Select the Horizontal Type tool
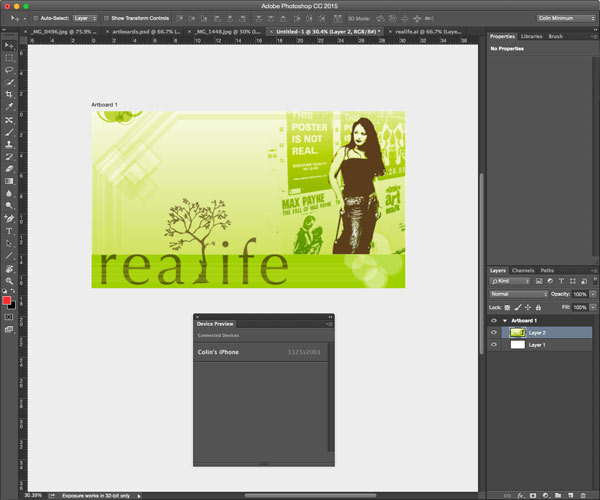This screenshot has height=500, width=600. click(9, 231)
